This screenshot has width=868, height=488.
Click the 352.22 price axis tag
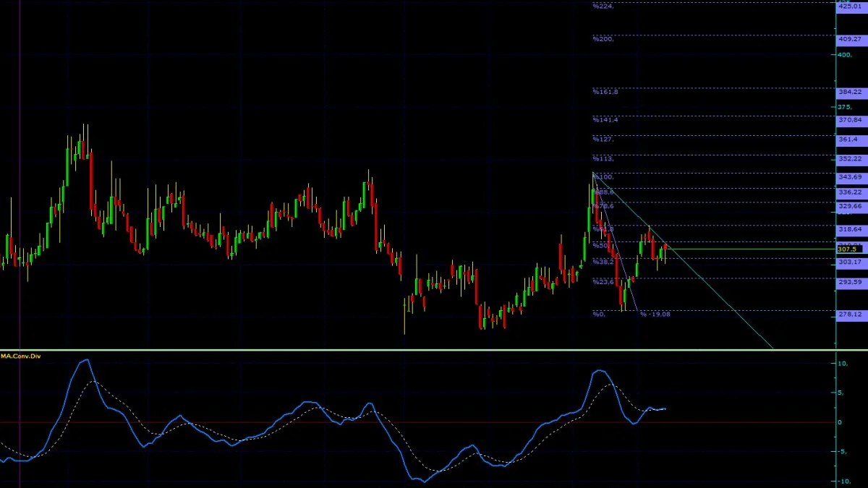(851, 158)
